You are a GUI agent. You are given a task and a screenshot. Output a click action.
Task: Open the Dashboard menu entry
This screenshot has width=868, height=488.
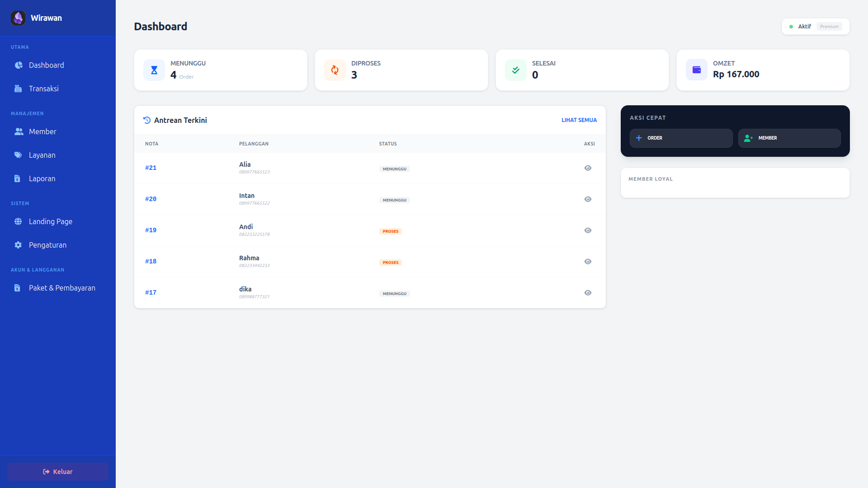coord(46,65)
